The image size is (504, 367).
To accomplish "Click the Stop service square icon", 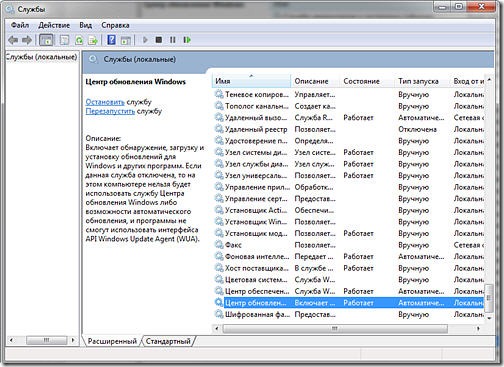I will [x=159, y=40].
